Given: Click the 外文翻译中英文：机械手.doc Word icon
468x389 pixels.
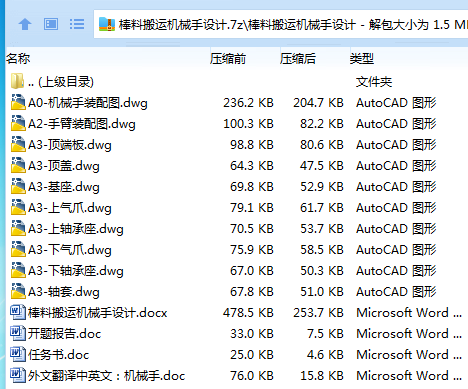Looking at the screenshot, I should click(x=18, y=375).
